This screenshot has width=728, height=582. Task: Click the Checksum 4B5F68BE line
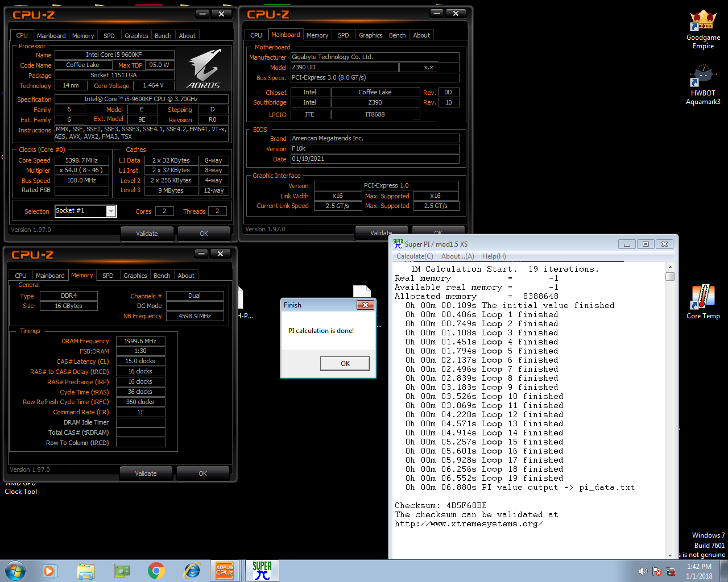[441, 505]
